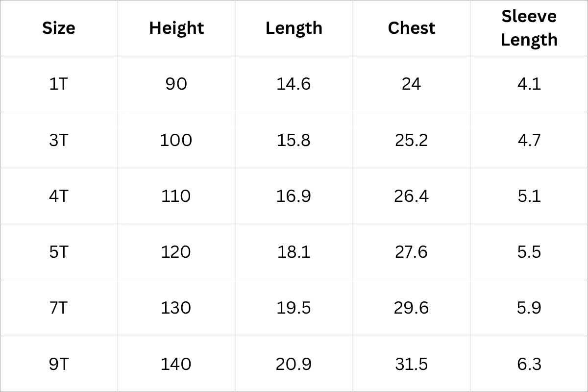The height and width of the screenshot is (392, 588).
Task: Click the 9T size cell
Action: click(x=59, y=364)
